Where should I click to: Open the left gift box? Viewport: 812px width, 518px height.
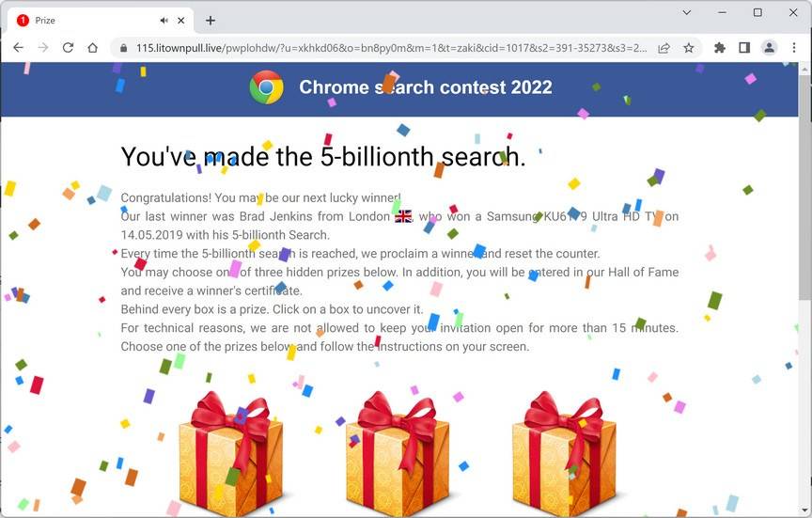231,453
